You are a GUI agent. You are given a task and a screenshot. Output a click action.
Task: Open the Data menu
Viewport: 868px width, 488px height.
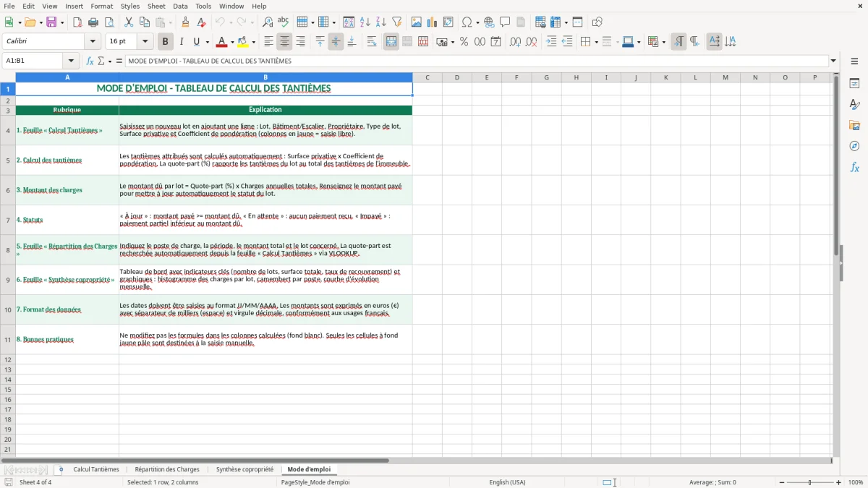click(x=180, y=6)
